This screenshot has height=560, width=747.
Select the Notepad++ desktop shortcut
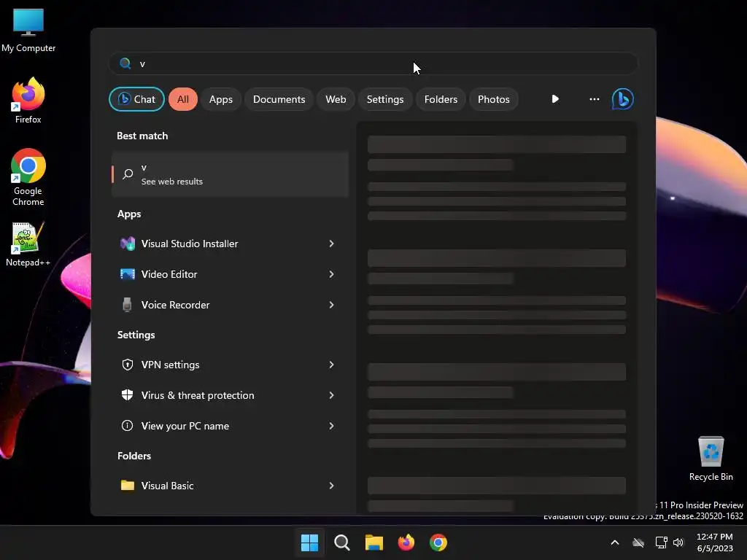(28, 244)
